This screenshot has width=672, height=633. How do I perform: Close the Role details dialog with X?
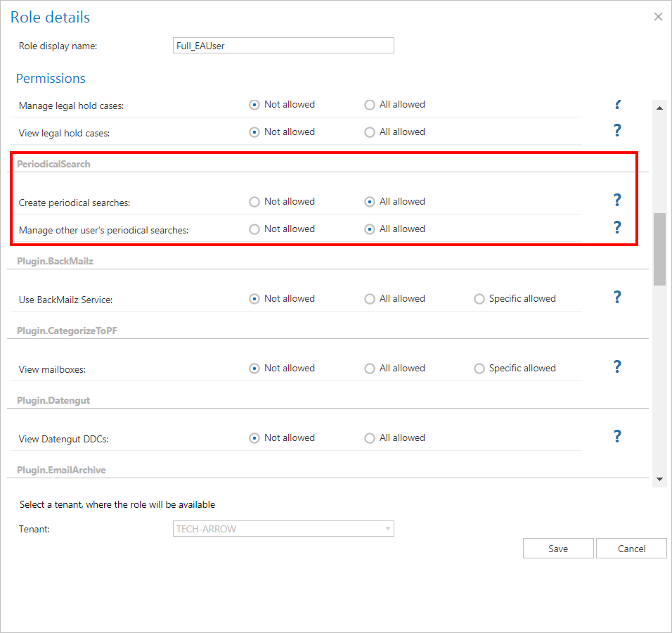(658, 17)
